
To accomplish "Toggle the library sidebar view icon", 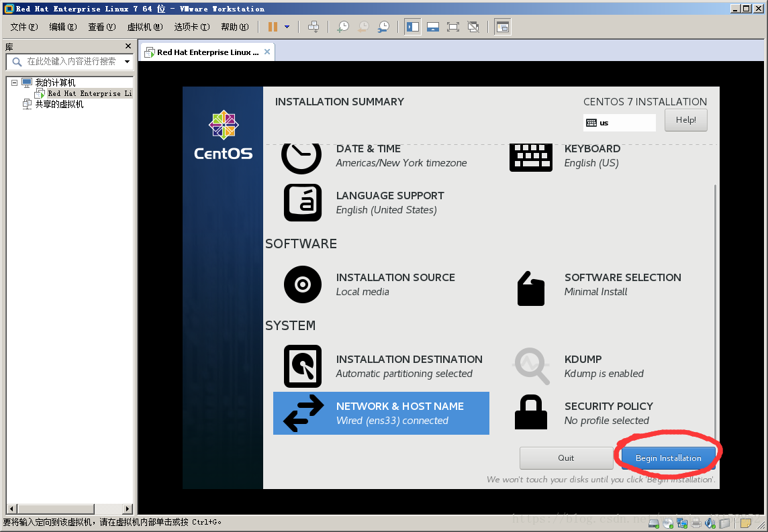I will [413, 27].
